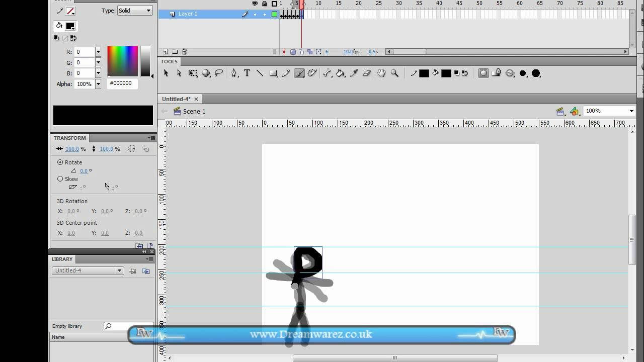Select the Text tool
Image resolution: width=644 pixels, height=362 pixels.
(247, 73)
